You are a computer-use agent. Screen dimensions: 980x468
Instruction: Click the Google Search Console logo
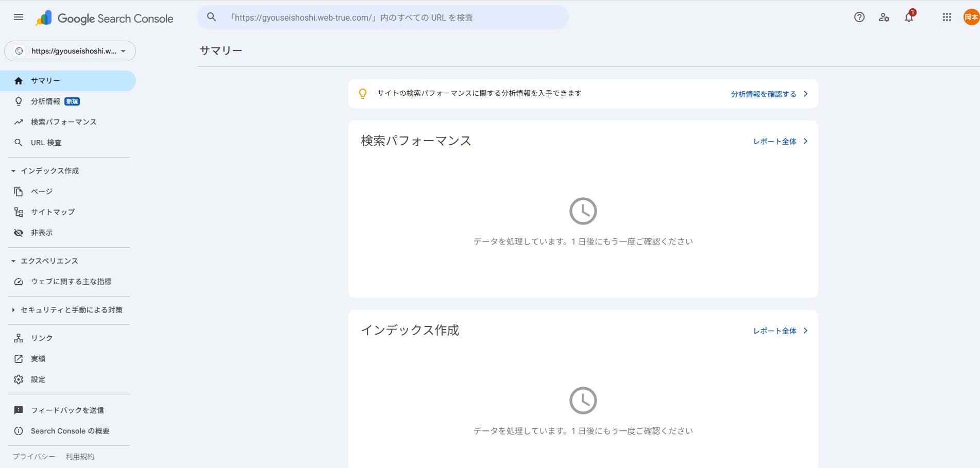click(104, 19)
